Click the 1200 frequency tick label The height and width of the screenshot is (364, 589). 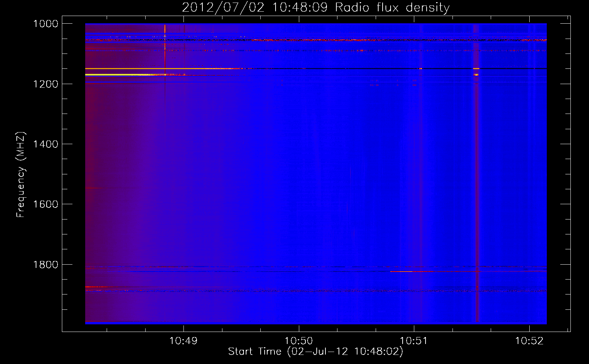46,84
